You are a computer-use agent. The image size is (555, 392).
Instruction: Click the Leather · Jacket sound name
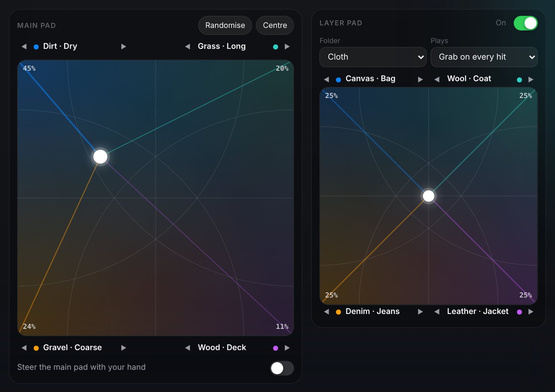(x=478, y=312)
